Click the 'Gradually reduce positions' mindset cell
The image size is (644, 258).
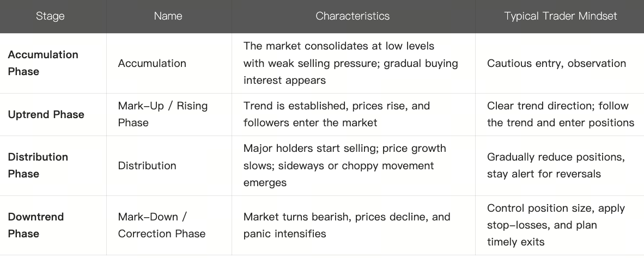click(x=556, y=165)
